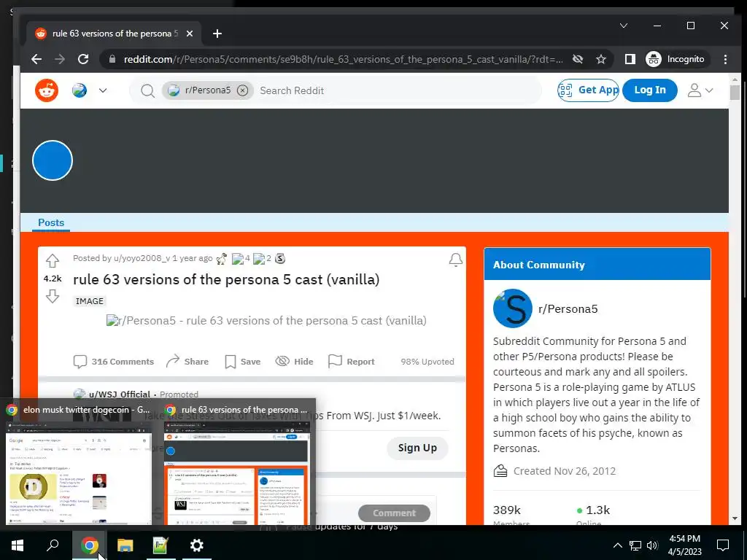This screenshot has height=560, width=747.
Task: Open the Windows Start menu
Action: pos(18,545)
